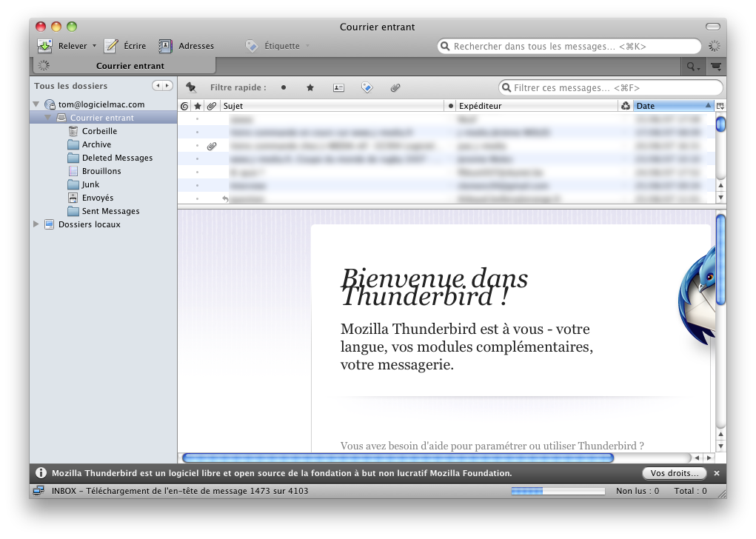Toggle the quick filter pin (keep filters)
This screenshot has width=756, height=539.
(x=191, y=87)
